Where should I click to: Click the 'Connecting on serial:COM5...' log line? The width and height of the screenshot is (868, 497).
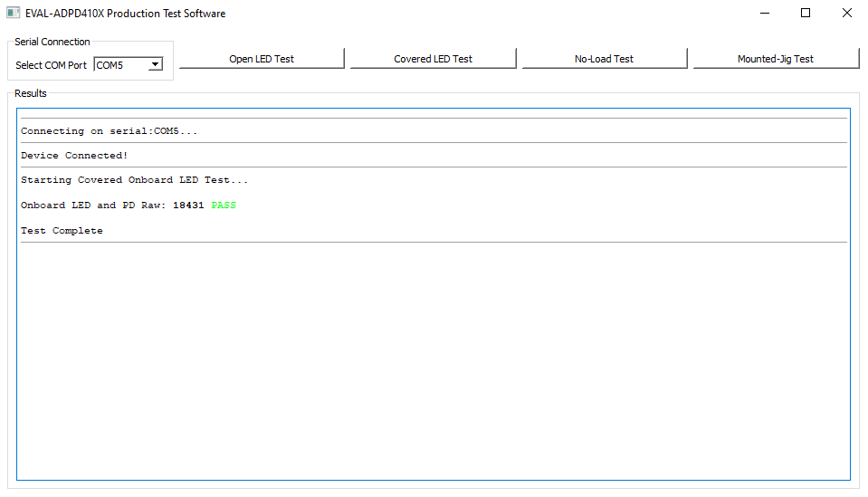click(x=109, y=131)
